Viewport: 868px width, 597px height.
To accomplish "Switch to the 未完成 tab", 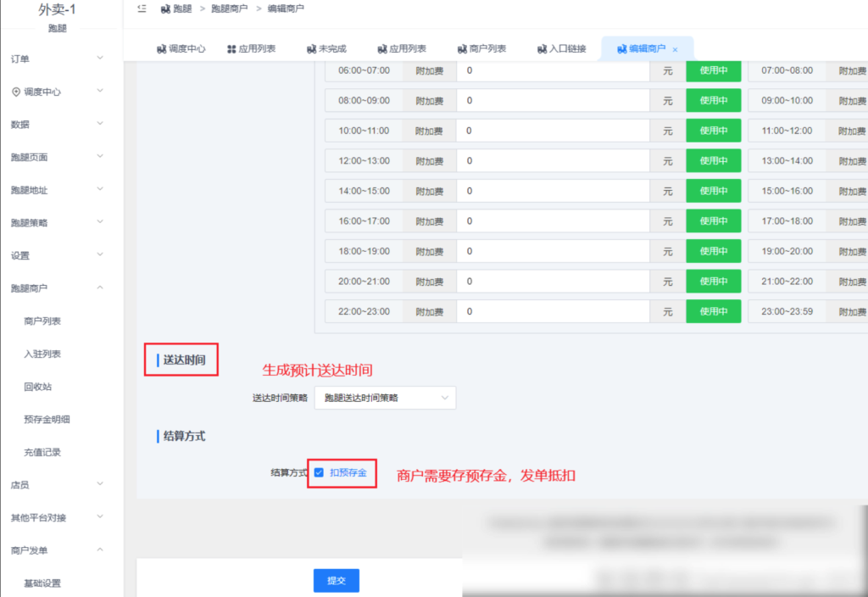I will [x=332, y=48].
